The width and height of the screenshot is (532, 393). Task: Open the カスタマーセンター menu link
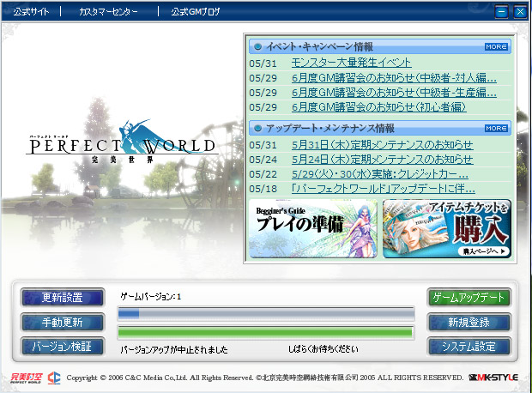pos(108,12)
